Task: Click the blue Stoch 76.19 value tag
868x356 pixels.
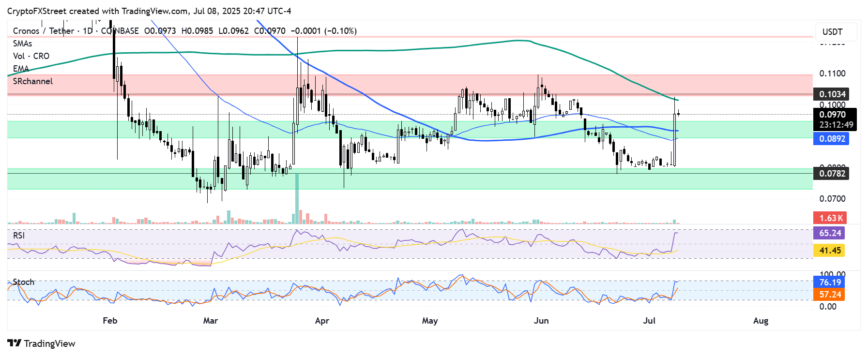Action: [x=830, y=282]
